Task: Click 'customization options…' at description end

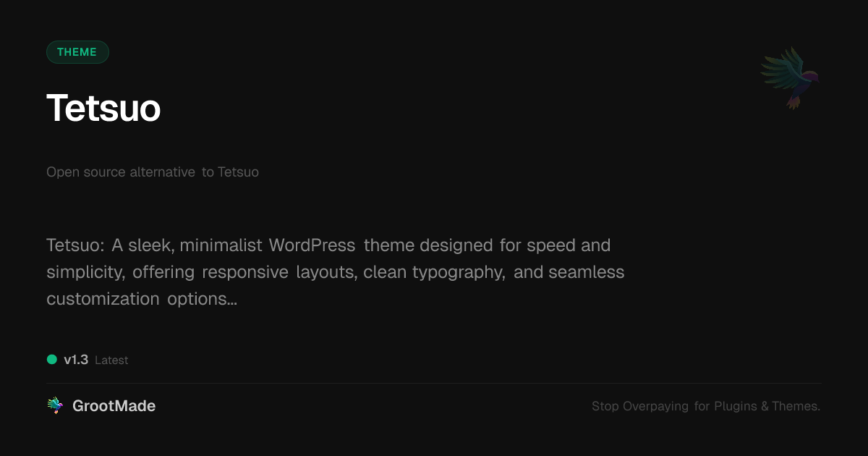Action: [142, 299]
